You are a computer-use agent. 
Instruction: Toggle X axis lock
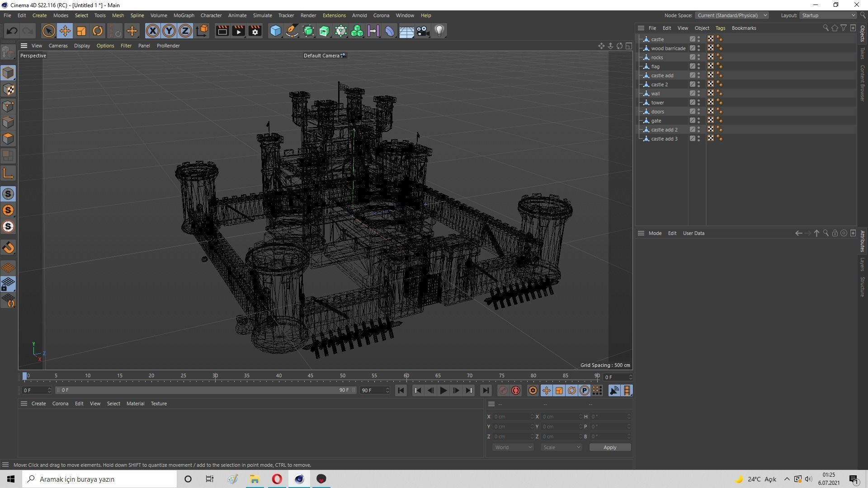(153, 31)
